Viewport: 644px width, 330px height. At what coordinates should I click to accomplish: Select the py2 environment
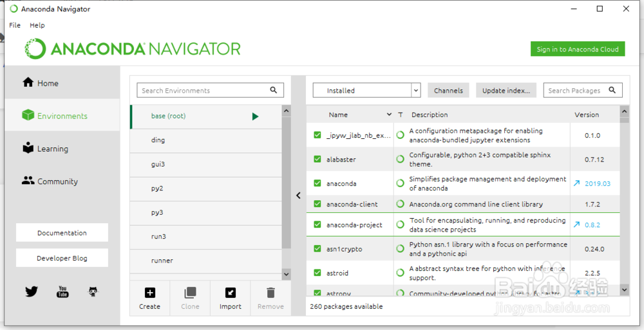pos(206,189)
